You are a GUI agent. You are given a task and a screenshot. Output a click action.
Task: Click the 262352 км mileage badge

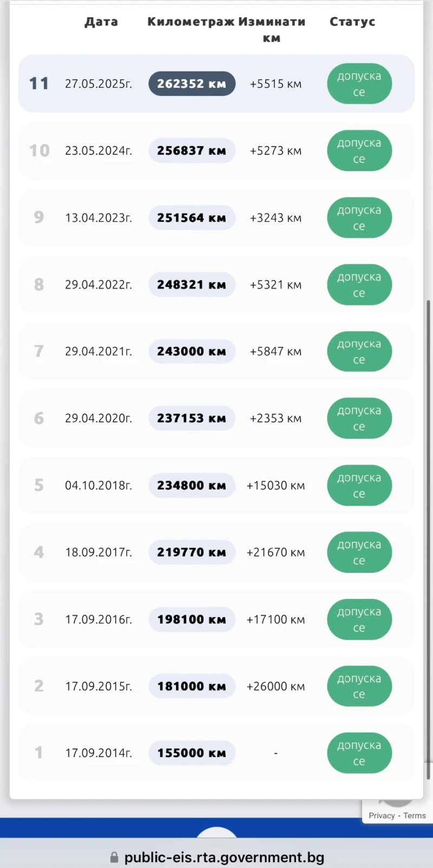192,84
